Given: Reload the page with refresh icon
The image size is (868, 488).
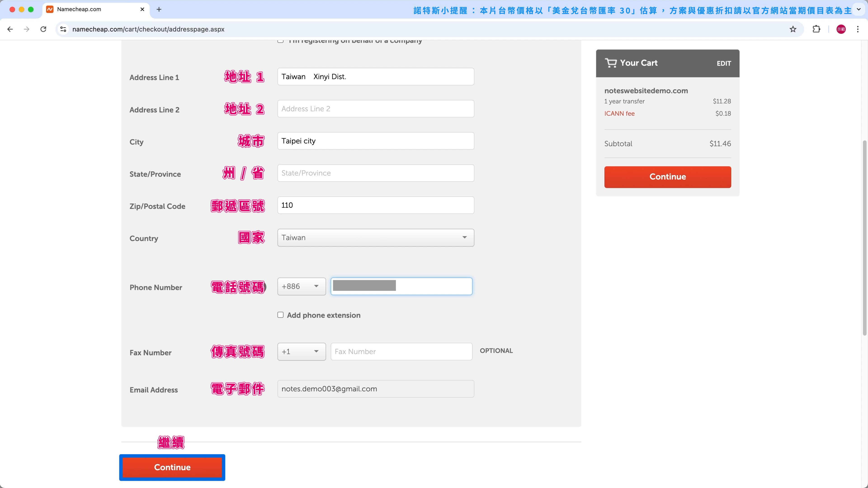Looking at the screenshot, I should click(43, 29).
